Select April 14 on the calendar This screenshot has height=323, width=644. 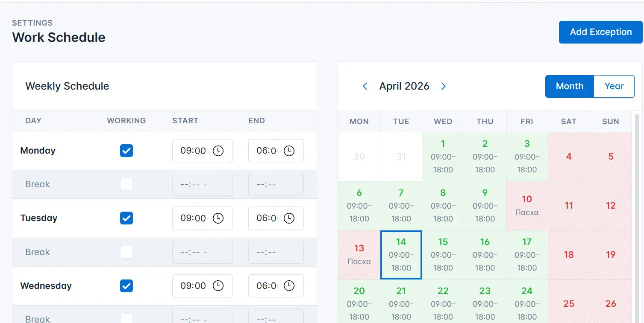point(401,254)
